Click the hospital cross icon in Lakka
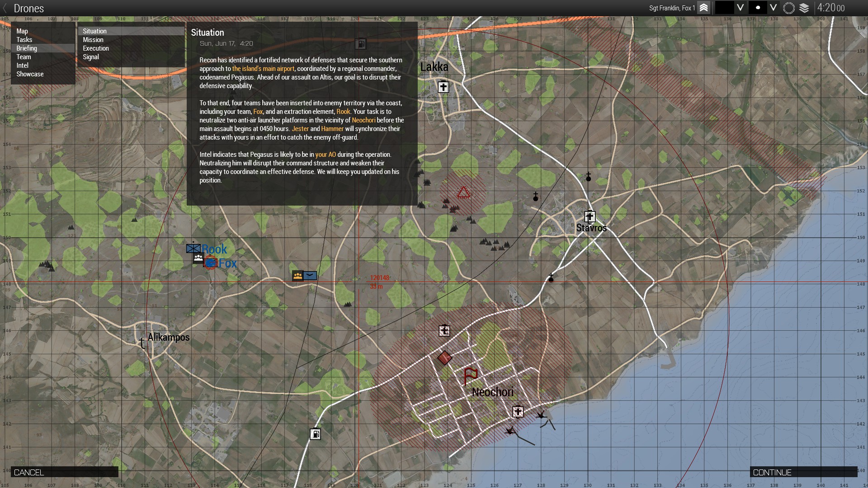The height and width of the screenshot is (488, 868). tap(443, 86)
